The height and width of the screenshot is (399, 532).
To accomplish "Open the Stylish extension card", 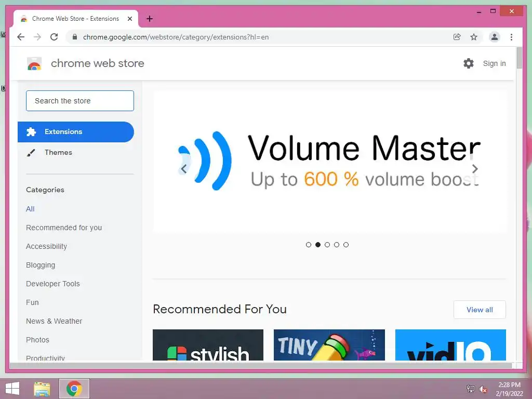I will point(208,345).
